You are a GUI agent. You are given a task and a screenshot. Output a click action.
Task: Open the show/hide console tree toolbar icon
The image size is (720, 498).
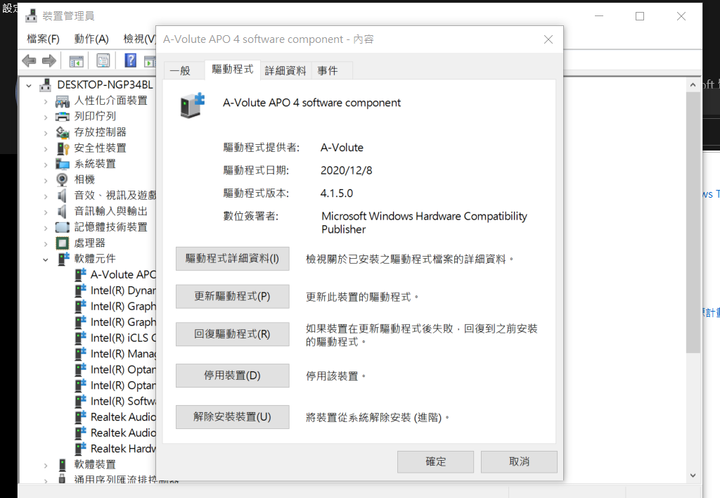[x=76, y=61]
